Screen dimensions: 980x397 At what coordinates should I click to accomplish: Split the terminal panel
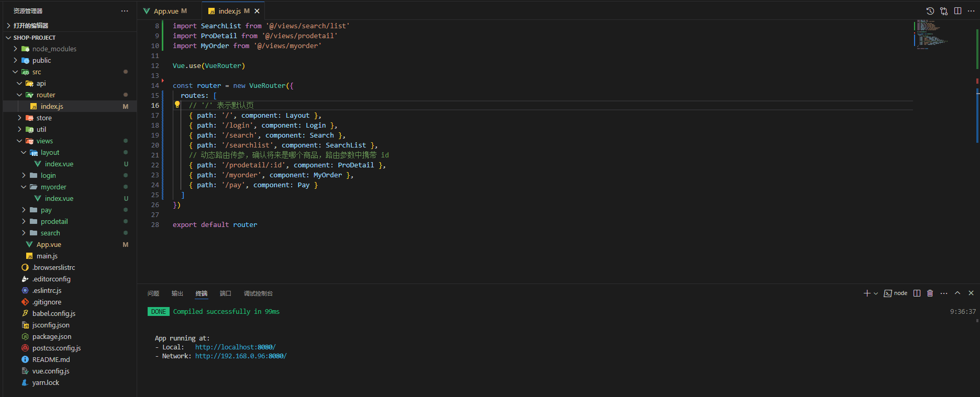coord(917,293)
